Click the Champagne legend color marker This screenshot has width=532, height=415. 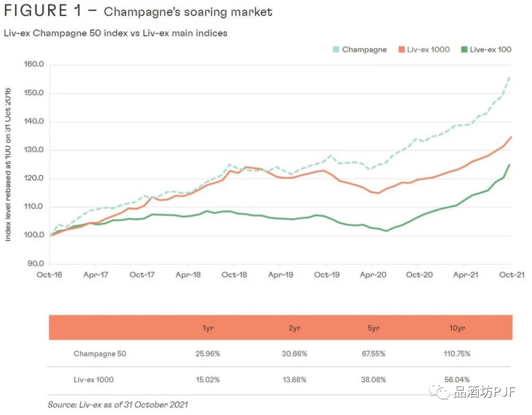(336, 49)
